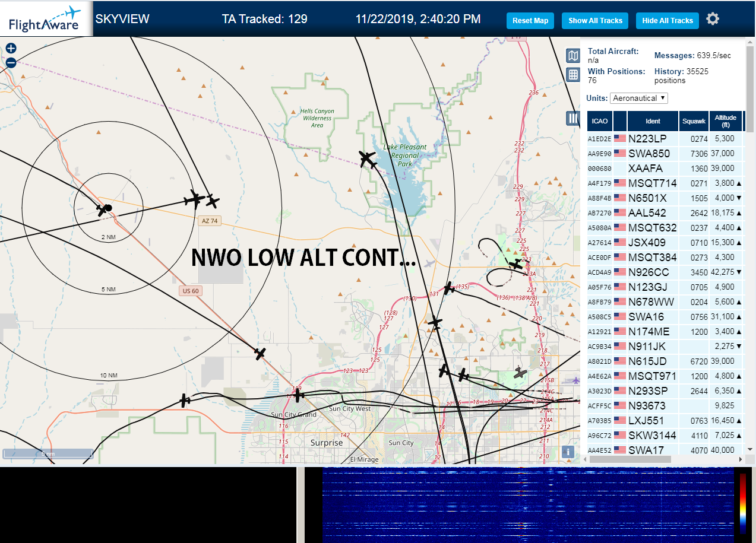Select the MSQT384 aircraft row
Screen dimensions: 756x543
[665, 258]
